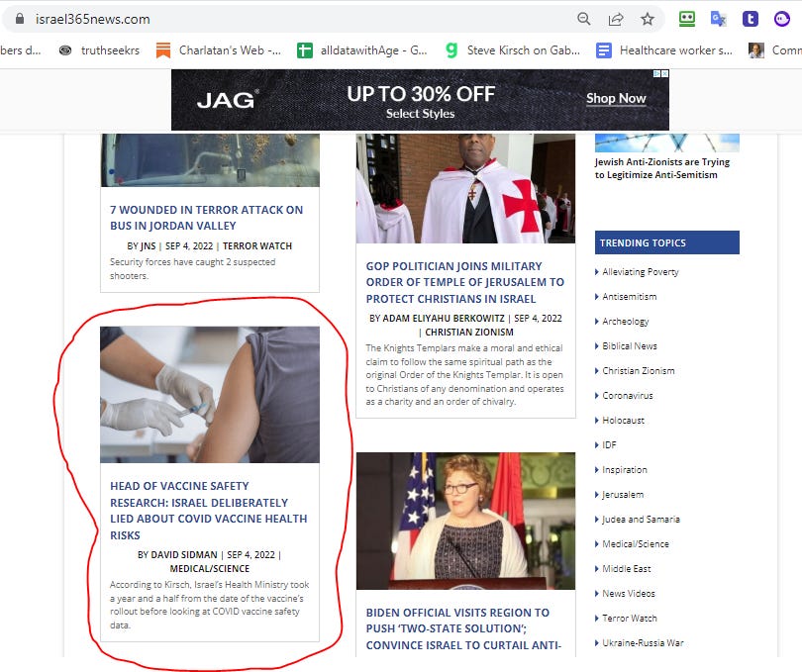The height and width of the screenshot is (672, 802).
Task: Select Archeology trending topic
Action: [625, 322]
